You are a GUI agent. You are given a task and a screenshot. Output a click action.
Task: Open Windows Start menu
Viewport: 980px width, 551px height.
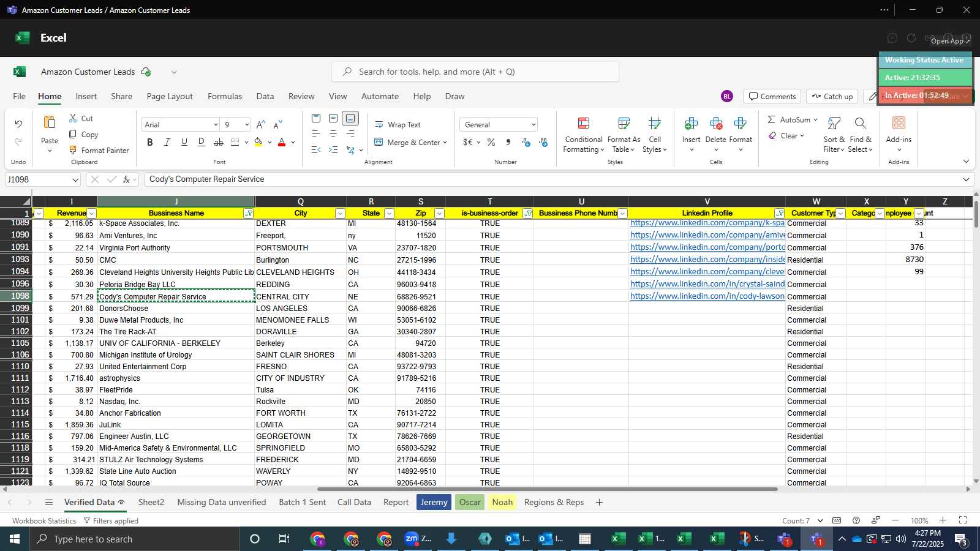tap(15, 539)
